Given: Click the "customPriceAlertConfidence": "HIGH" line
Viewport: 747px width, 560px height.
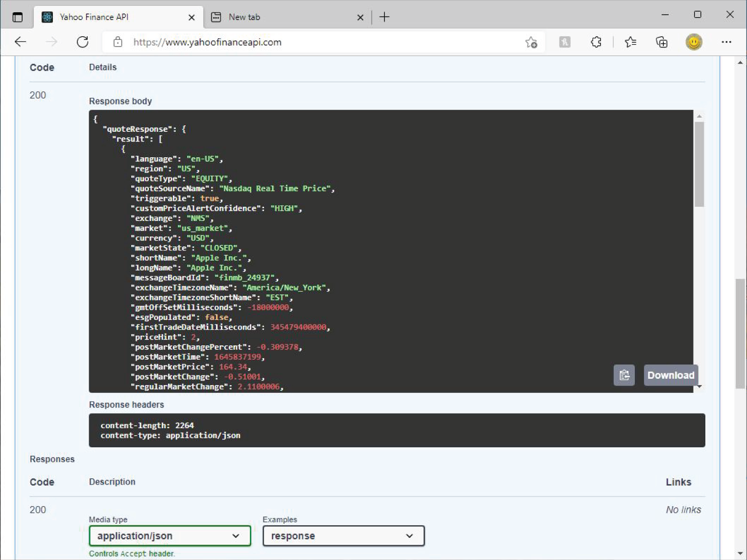Looking at the screenshot, I should (x=216, y=209).
